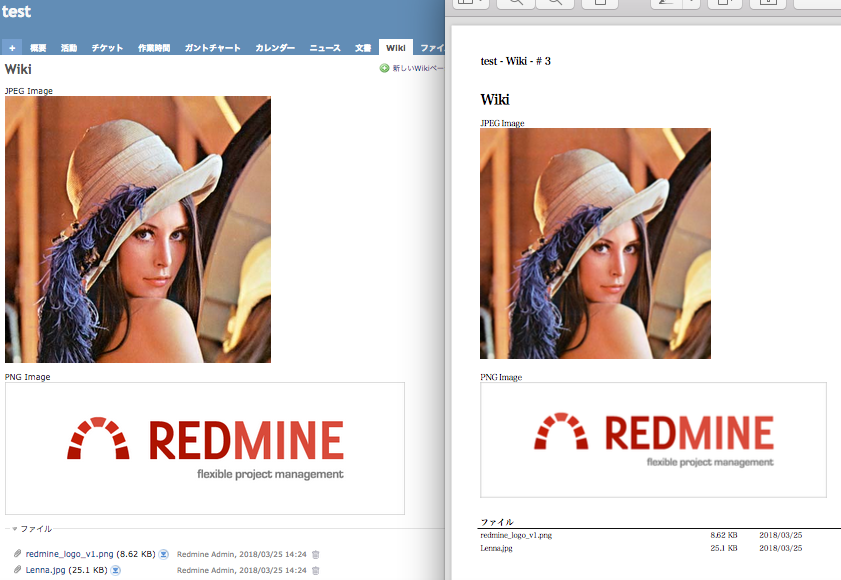This screenshot has height=580, width=841.
Task: Delete redmine_logo_v1.png with its trash icon
Action: 316,554
